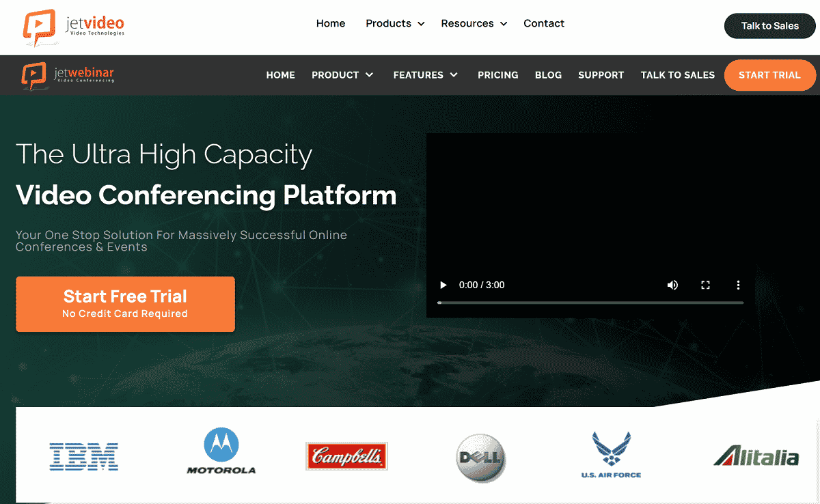Viewport: 820px width, 504px height.
Task: Open the Contact page link
Action: (x=544, y=23)
